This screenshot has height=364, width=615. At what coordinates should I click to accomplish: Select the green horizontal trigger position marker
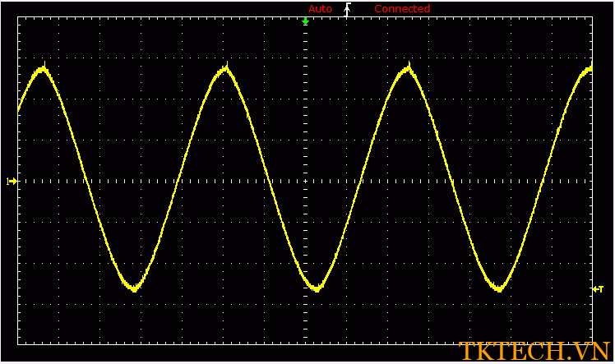tap(306, 21)
